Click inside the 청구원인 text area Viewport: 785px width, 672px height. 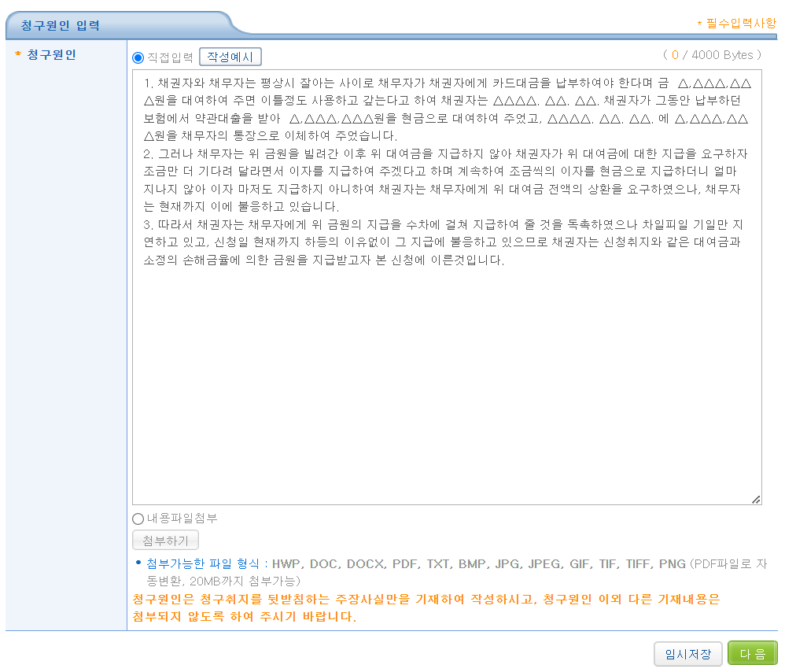tap(447, 287)
